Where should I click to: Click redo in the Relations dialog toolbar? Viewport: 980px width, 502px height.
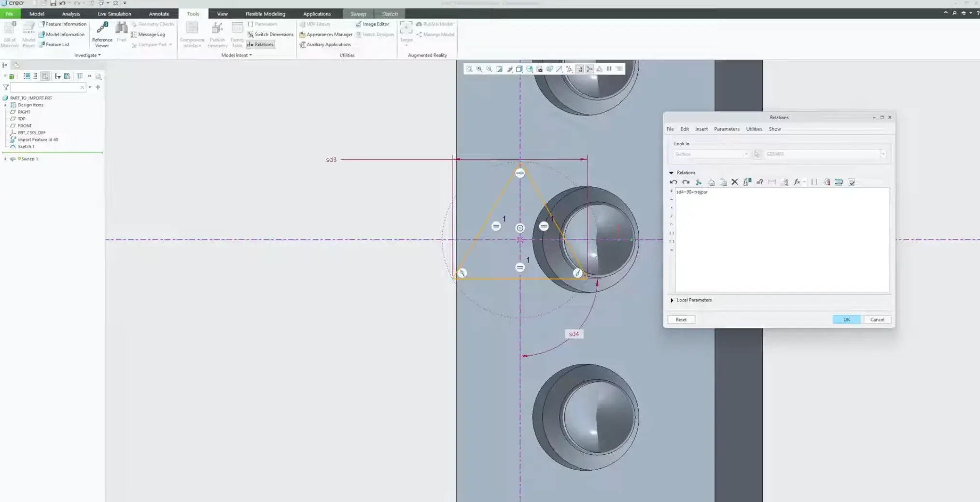tap(686, 182)
